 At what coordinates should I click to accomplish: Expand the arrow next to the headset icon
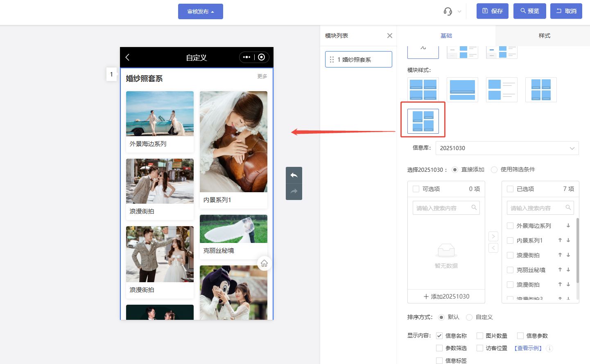click(459, 11)
